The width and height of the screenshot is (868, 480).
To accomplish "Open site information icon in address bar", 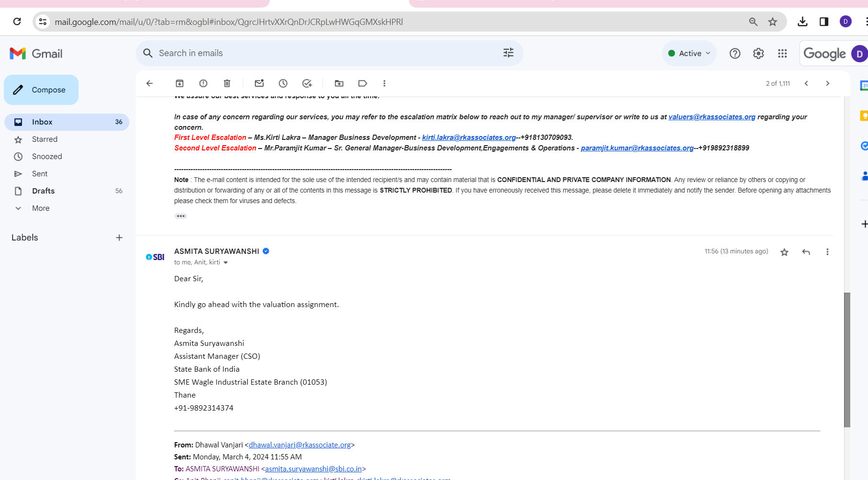I will (43, 22).
